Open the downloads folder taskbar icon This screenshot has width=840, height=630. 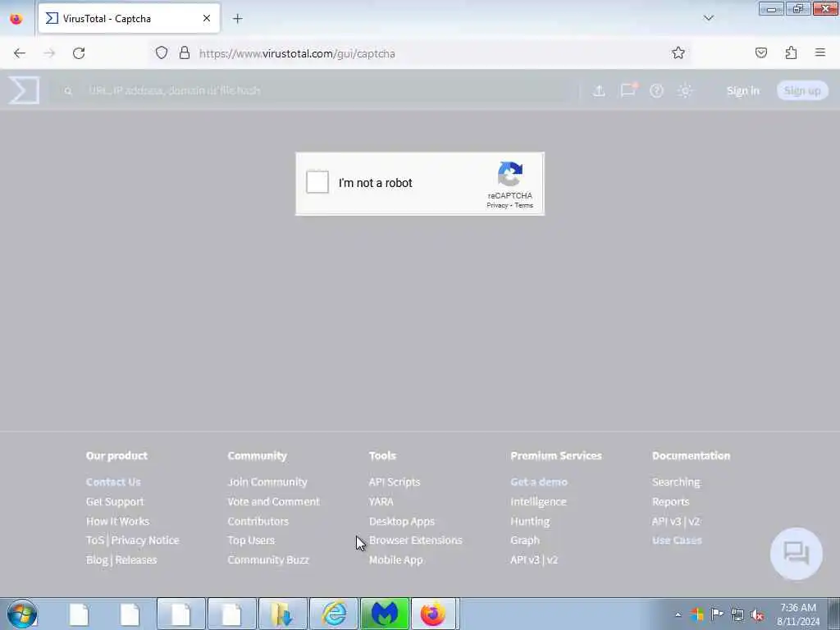click(x=282, y=614)
